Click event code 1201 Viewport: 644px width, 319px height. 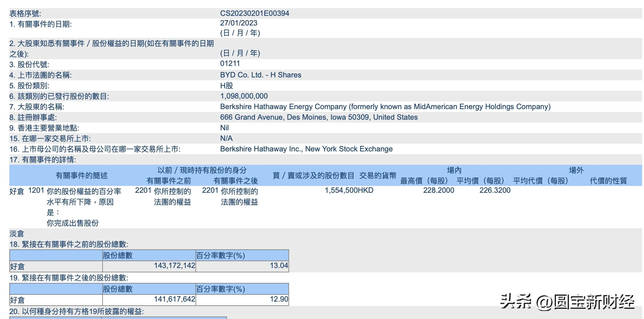(36, 190)
